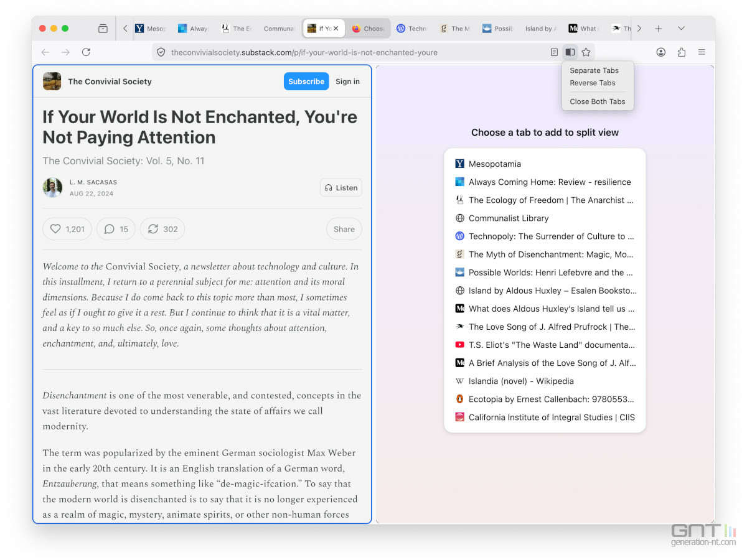The height and width of the screenshot is (560, 747).
Task: Open the Extensions puzzle icon
Action: coord(681,52)
